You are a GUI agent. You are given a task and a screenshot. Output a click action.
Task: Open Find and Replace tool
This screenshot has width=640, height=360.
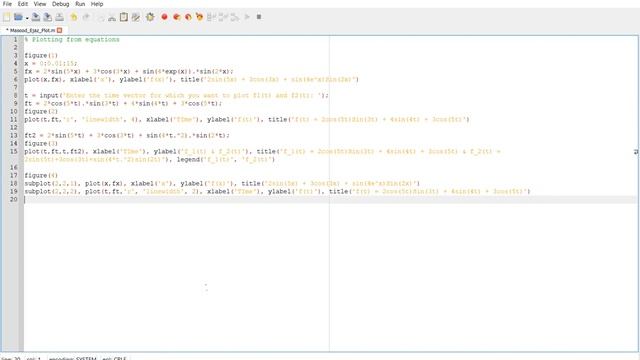(x=136, y=17)
